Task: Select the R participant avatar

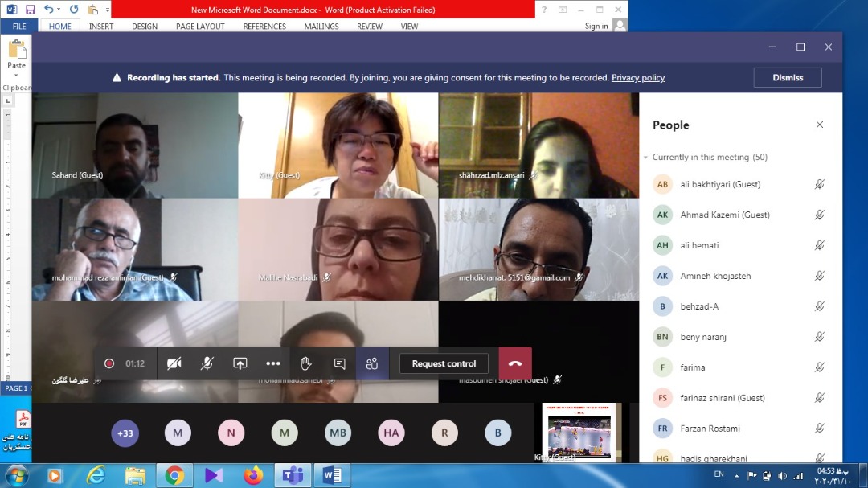Action: point(444,433)
